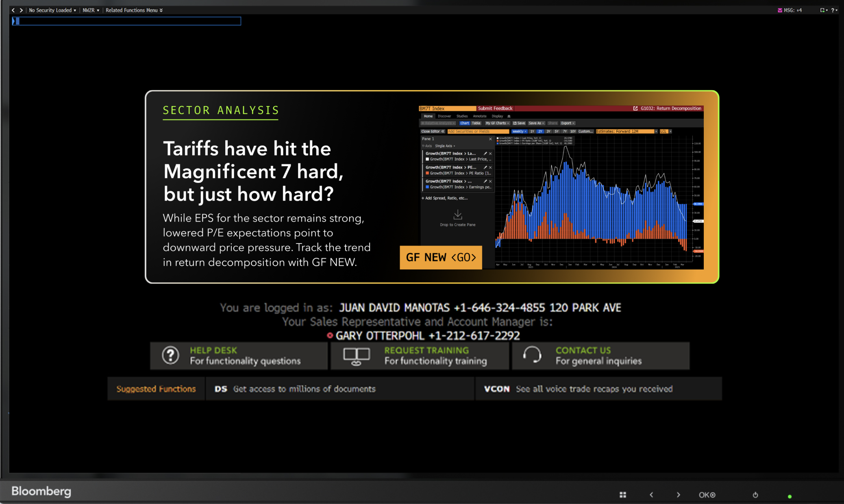The image size is (844, 504).
Task: Click the red status dot beside GARY OTTERPOHL
Action: click(x=330, y=335)
